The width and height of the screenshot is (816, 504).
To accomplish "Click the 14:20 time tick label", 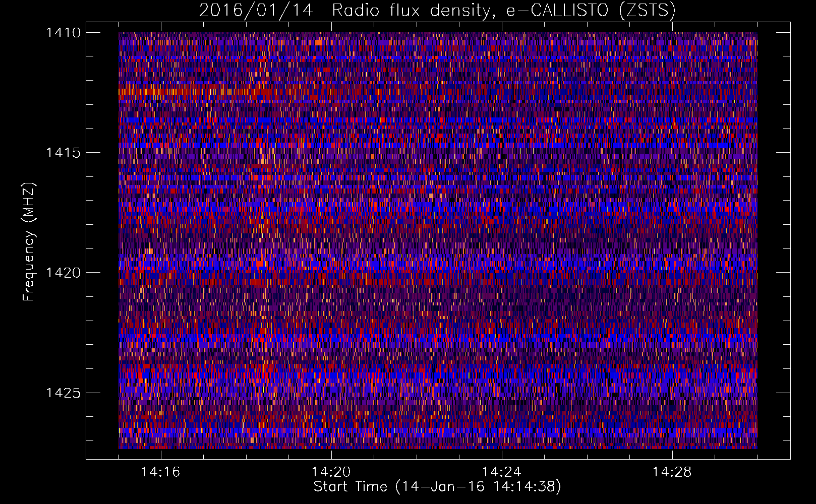I will click(x=331, y=472).
